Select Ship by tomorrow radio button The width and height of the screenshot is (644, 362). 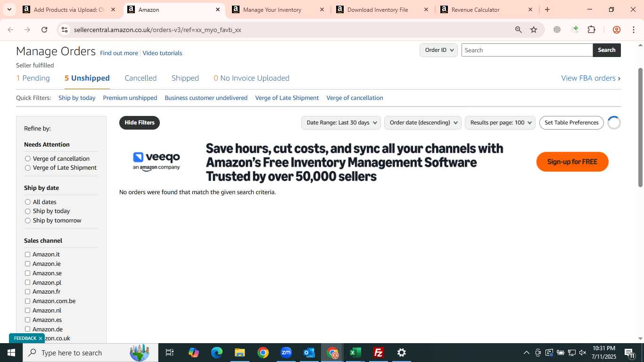(28, 221)
